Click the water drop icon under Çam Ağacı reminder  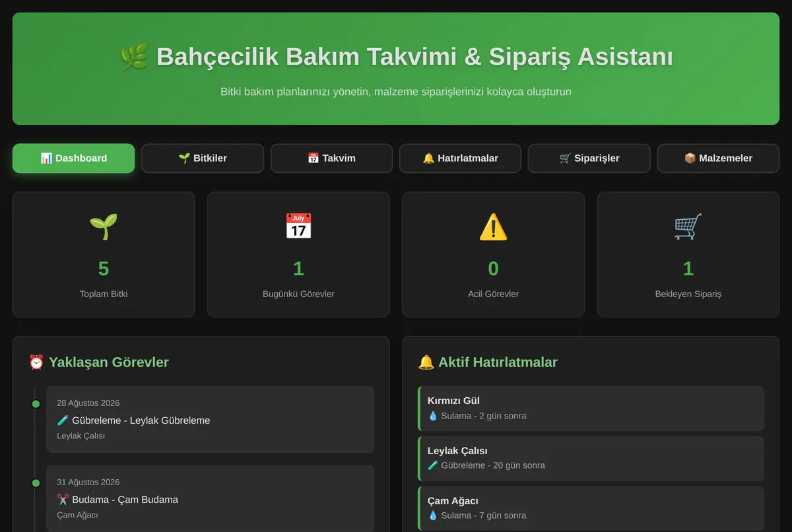pyautogui.click(x=433, y=515)
